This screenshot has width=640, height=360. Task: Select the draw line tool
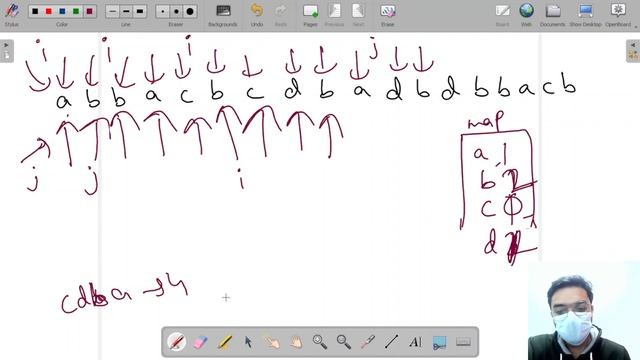click(391, 342)
